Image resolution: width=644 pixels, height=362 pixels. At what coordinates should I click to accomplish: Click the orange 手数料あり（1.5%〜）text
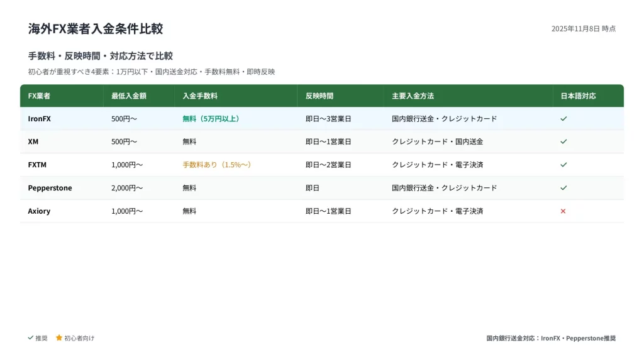click(217, 165)
